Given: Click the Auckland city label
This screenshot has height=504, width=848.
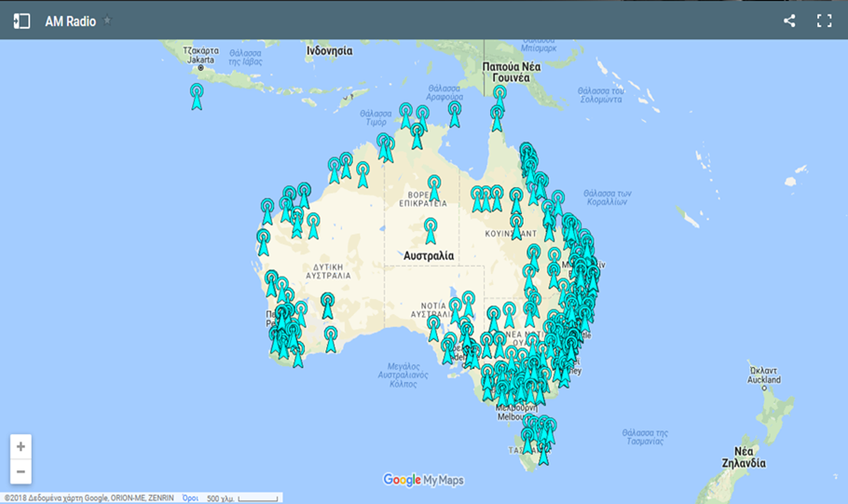Looking at the screenshot, I should coord(762,379).
